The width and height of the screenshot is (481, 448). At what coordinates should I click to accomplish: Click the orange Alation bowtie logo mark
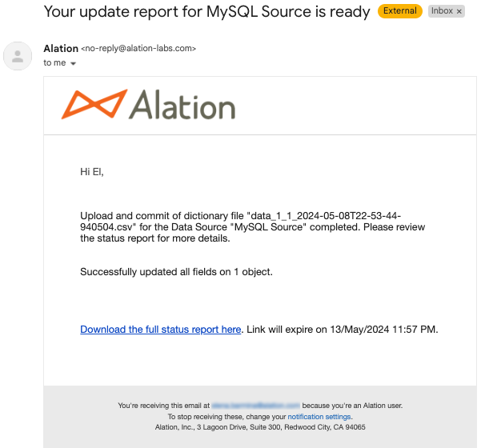(x=94, y=104)
